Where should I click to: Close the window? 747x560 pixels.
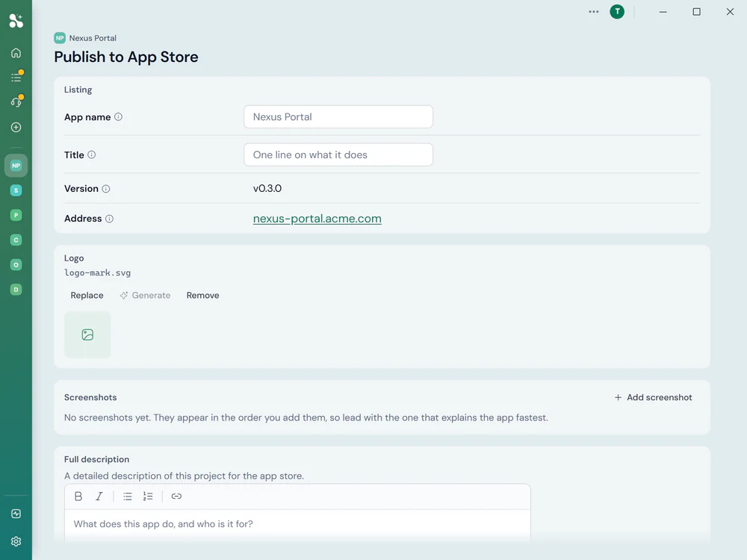(x=730, y=11)
